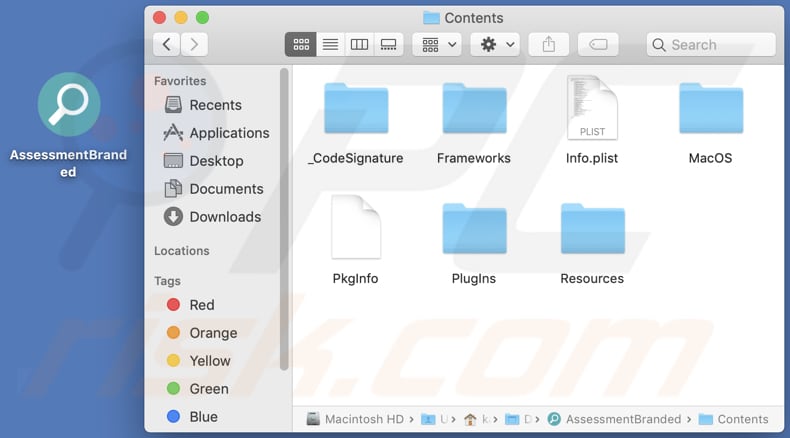
Task: Click the Edit Tags toolbar button
Action: (x=598, y=44)
